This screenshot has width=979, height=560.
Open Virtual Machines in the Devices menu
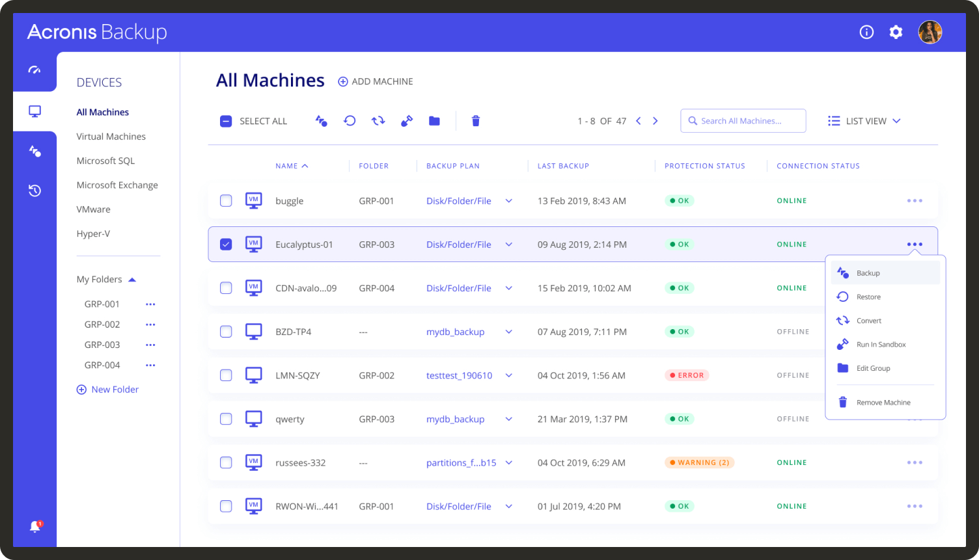coord(111,136)
